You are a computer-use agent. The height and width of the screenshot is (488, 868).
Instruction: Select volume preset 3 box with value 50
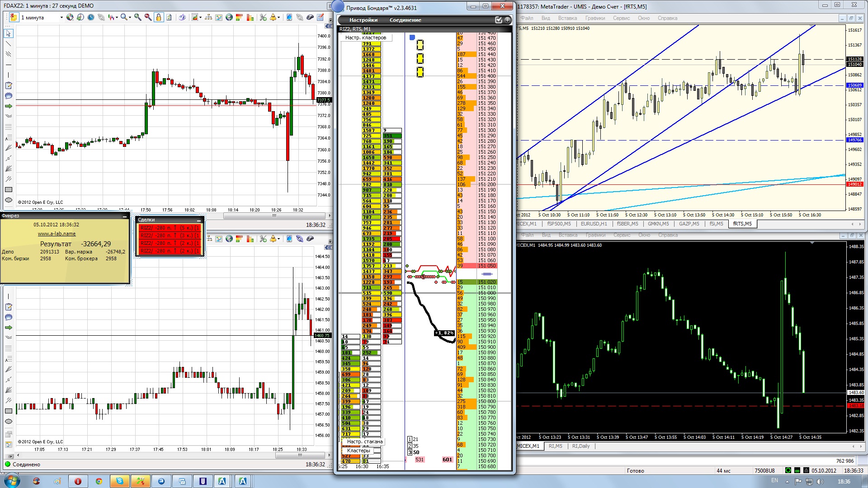tap(410, 452)
